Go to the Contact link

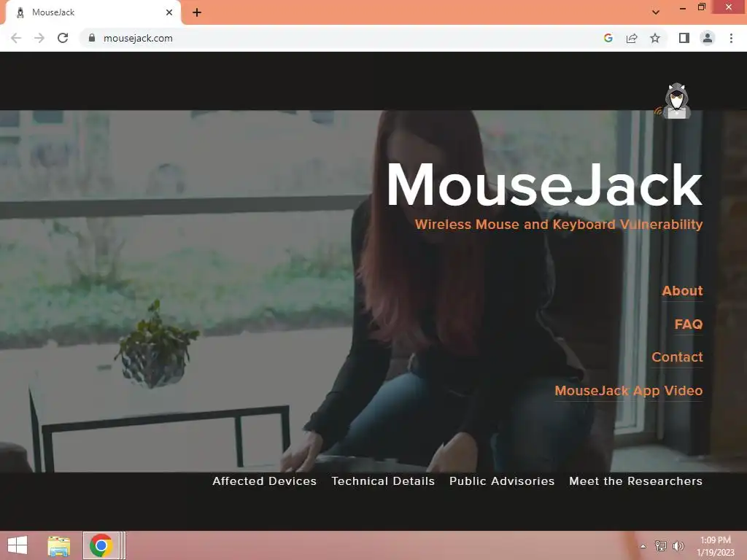[677, 357]
